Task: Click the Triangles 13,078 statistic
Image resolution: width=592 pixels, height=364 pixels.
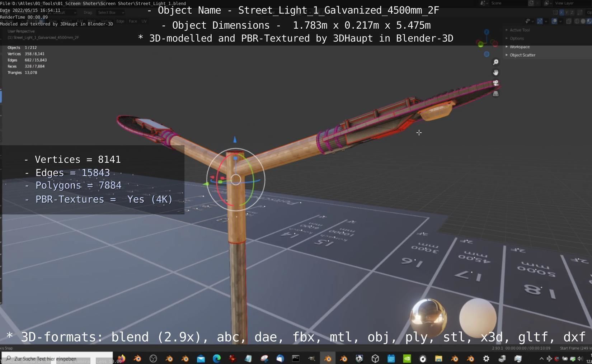Action: coord(22,72)
